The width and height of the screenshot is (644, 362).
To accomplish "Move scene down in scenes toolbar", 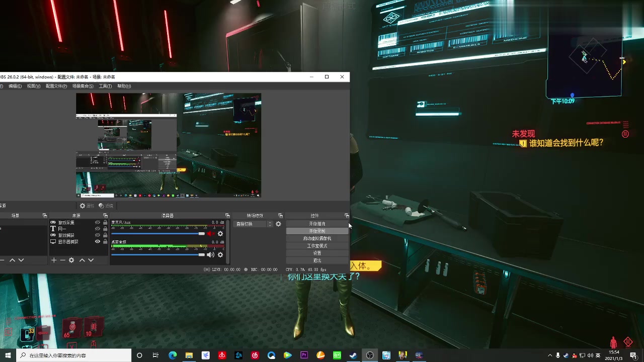I will point(21,260).
